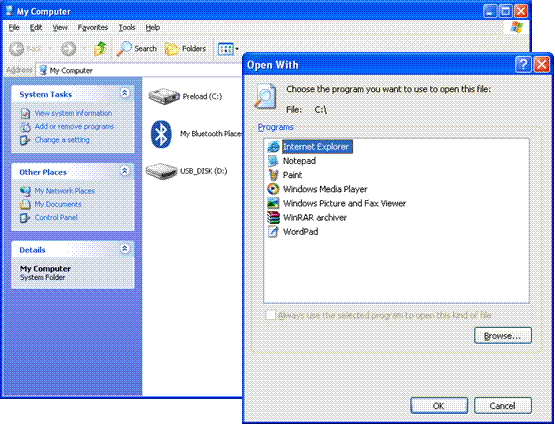Click the OK button
This screenshot has height=425, width=555.
pos(439,406)
